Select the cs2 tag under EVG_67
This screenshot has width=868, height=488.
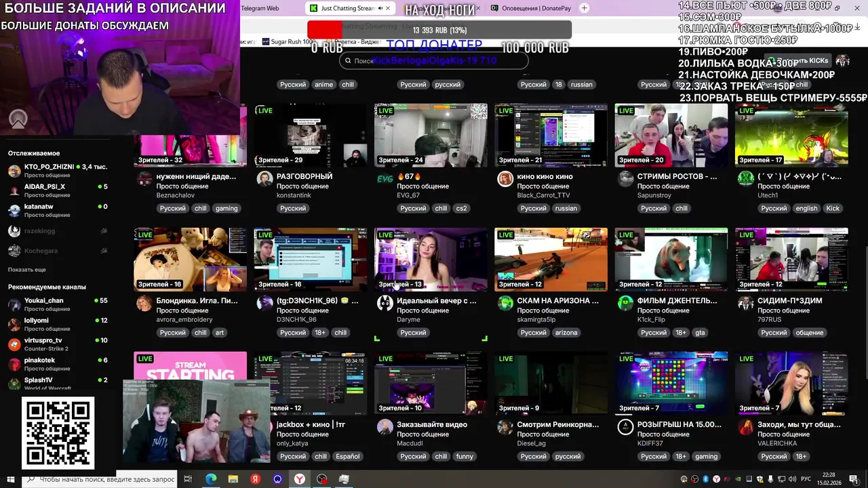tap(461, 209)
